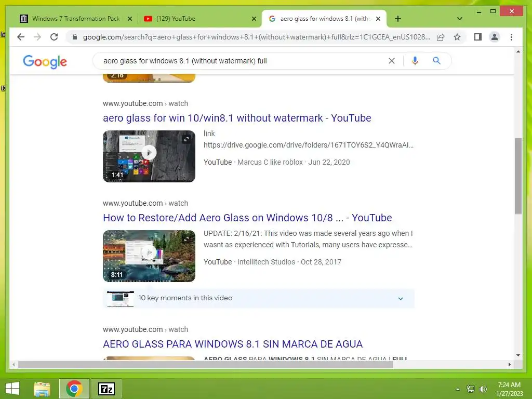Click the Google logo
Screen dimensions: 532x399
tap(45, 61)
